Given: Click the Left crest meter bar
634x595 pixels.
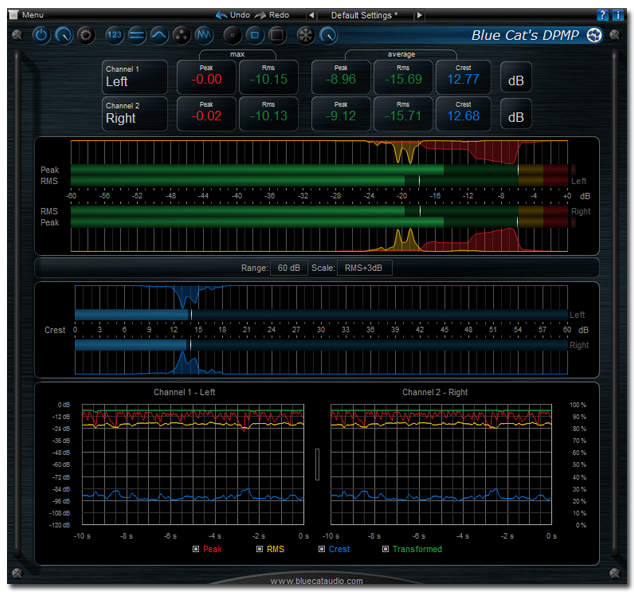Looking at the screenshot, I should tap(321, 314).
